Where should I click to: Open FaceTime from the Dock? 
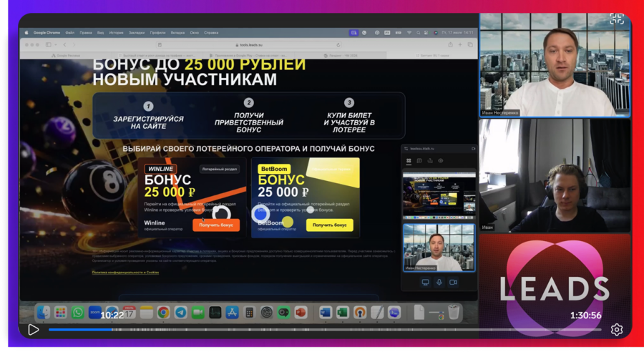click(x=197, y=313)
